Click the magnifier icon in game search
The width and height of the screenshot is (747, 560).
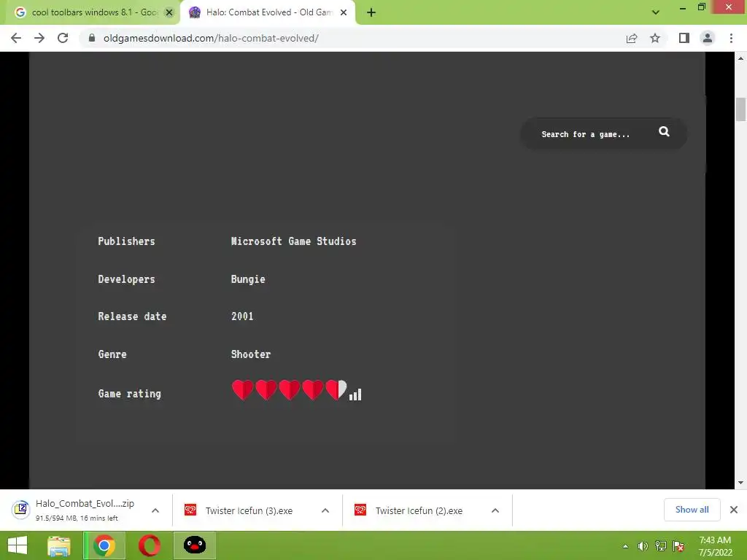tap(664, 131)
